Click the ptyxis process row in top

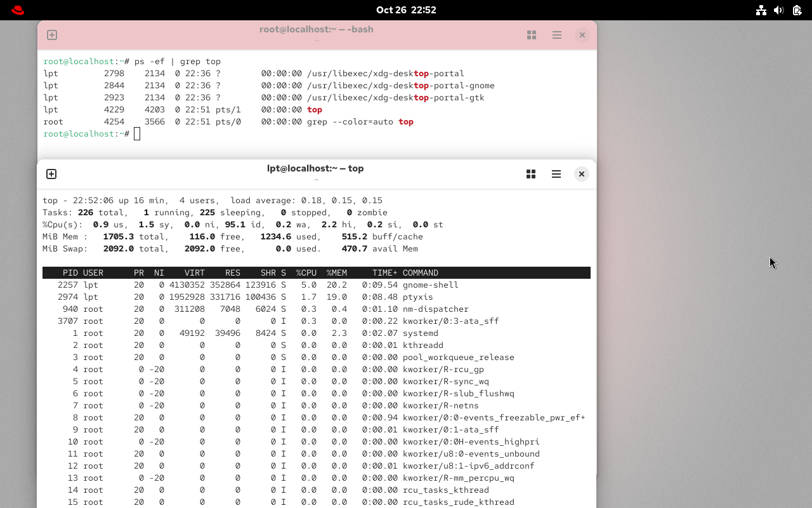(x=316, y=297)
